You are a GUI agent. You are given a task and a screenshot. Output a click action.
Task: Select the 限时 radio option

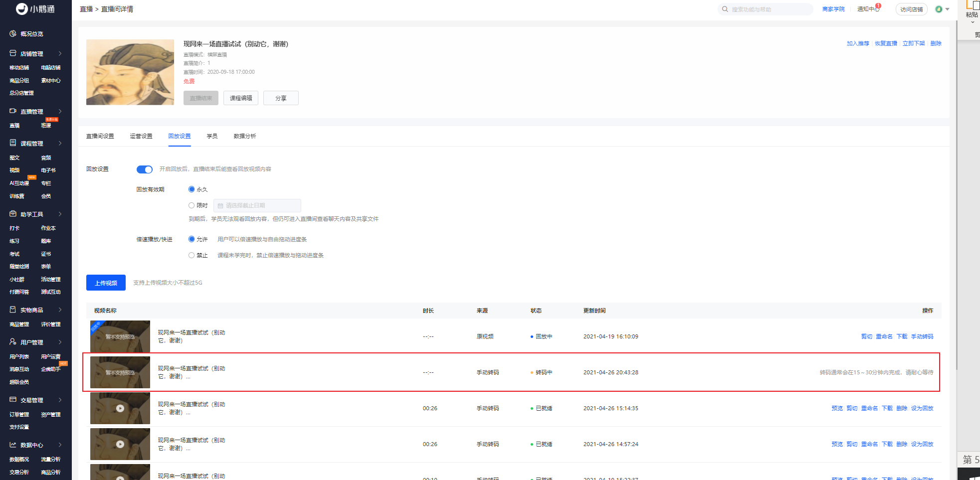[x=192, y=205]
